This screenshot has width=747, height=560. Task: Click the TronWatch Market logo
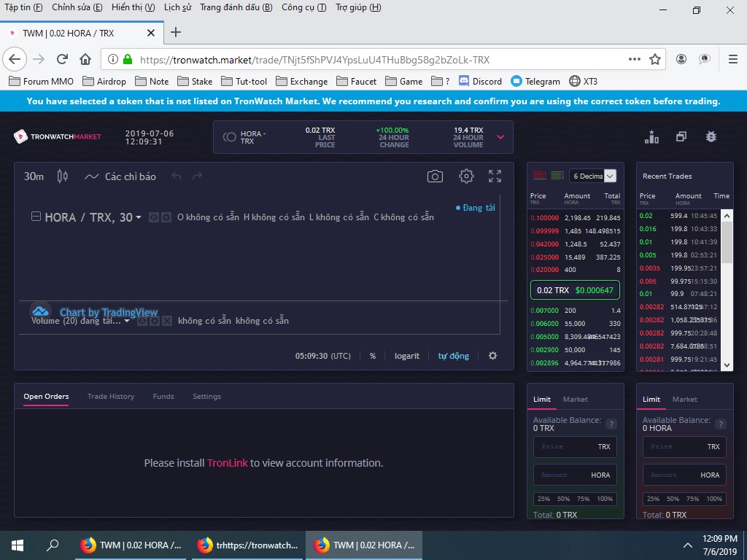pyautogui.click(x=57, y=136)
